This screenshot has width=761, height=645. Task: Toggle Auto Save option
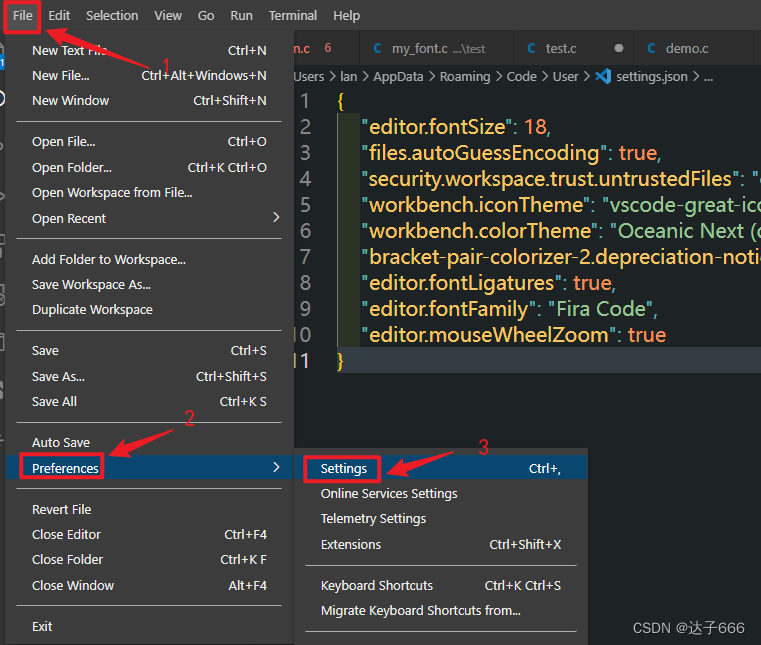(149, 443)
